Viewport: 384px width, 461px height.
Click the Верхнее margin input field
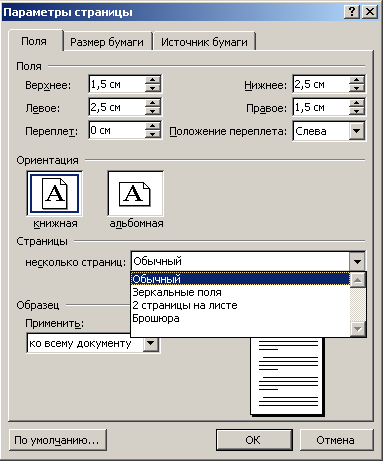point(117,84)
